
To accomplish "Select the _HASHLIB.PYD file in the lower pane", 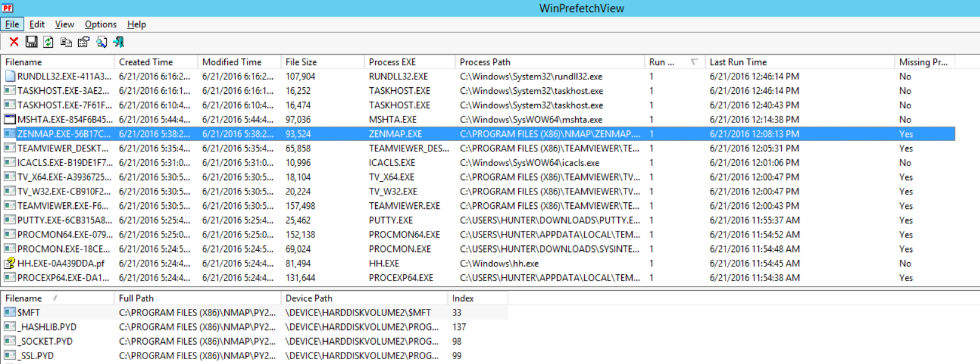I will 47,327.
